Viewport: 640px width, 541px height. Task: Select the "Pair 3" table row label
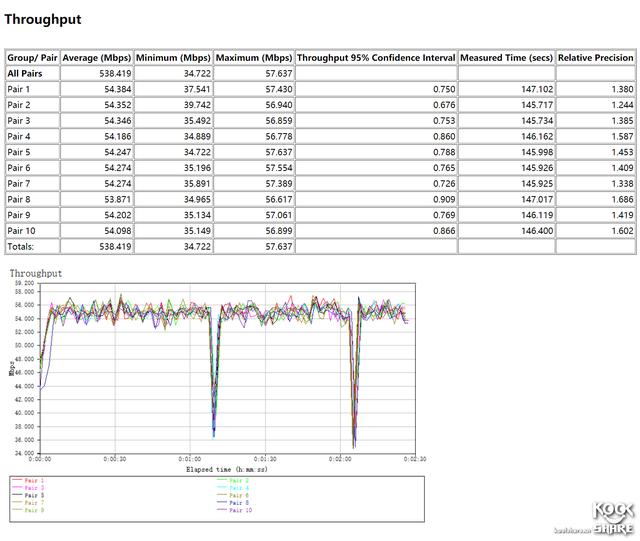click(x=18, y=120)
